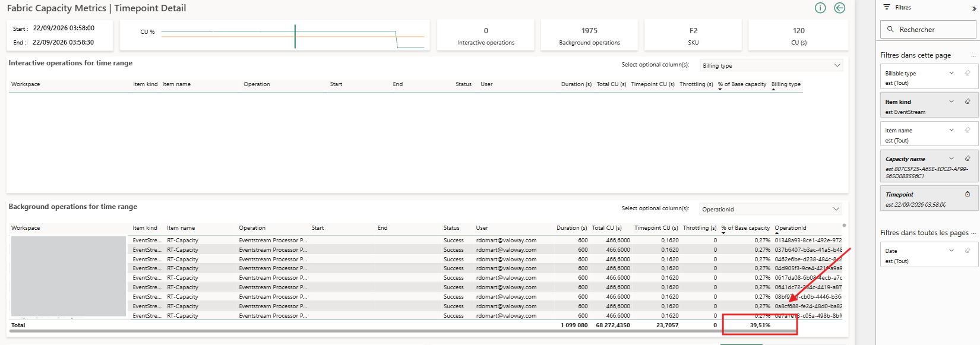This screenshot has width=980, height=345.
Task: Search filters in the Rechercher field
Action: click(928, 29)
